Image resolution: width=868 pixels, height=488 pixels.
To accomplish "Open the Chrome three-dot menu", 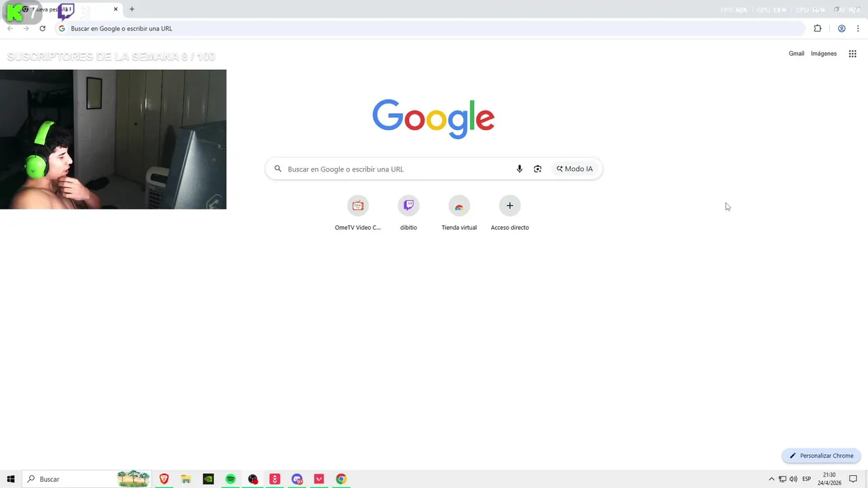I will point(858,28).
